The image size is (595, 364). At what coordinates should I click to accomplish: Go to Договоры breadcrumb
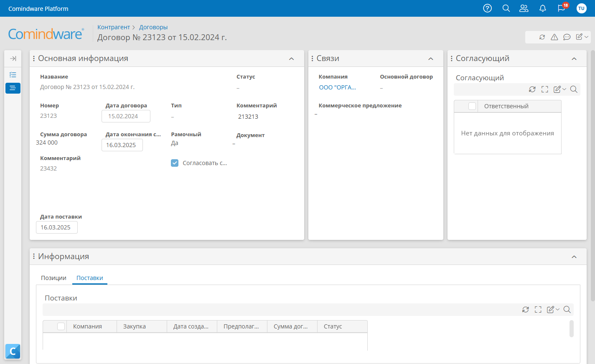coord(153,27)
